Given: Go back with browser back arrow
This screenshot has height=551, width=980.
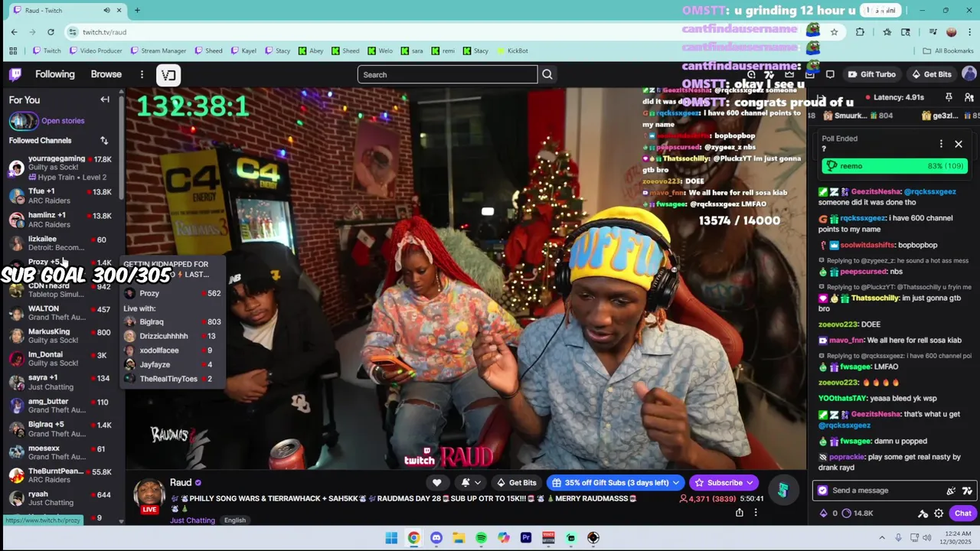Looking at the screenshot, I should coord(14,32).
